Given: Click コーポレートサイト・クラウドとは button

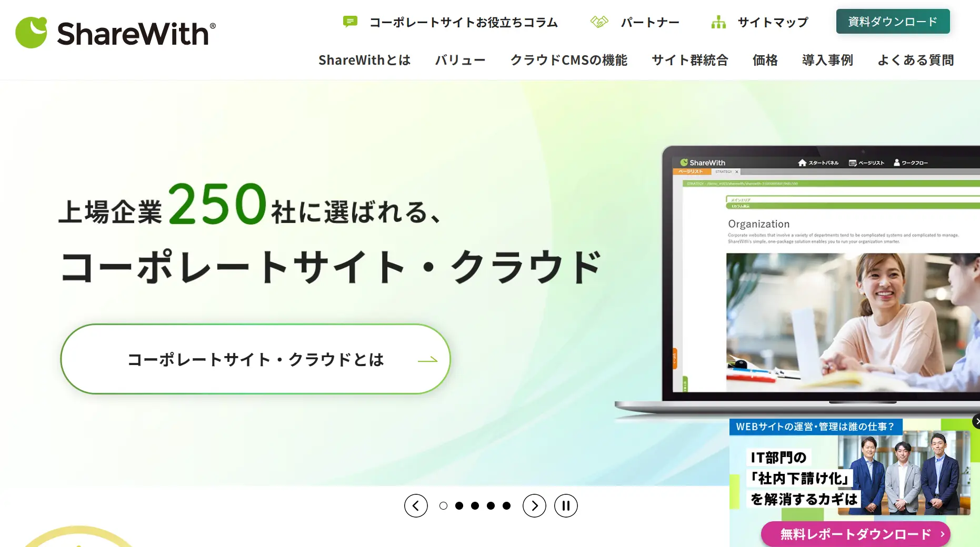Looking at the screenshot, I should 255,359.
